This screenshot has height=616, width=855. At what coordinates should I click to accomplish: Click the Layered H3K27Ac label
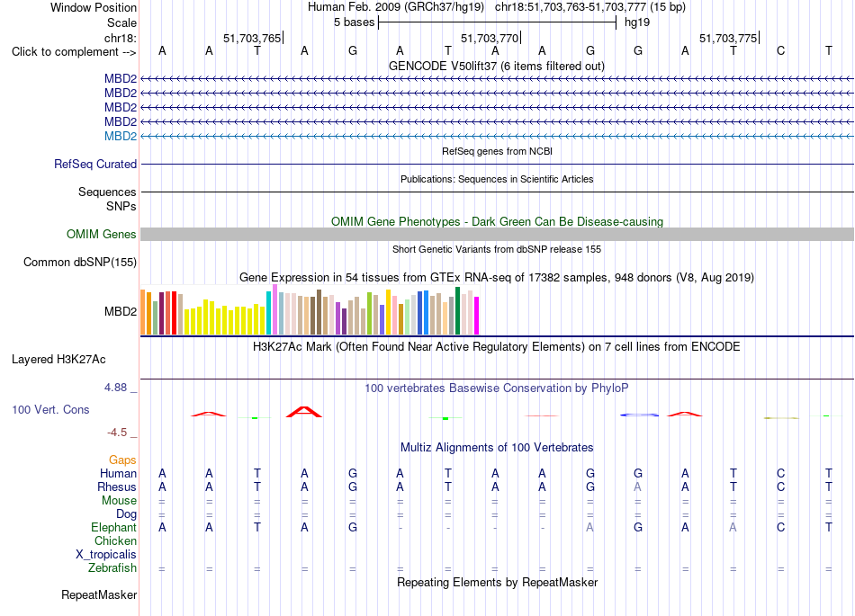point(58,360)
